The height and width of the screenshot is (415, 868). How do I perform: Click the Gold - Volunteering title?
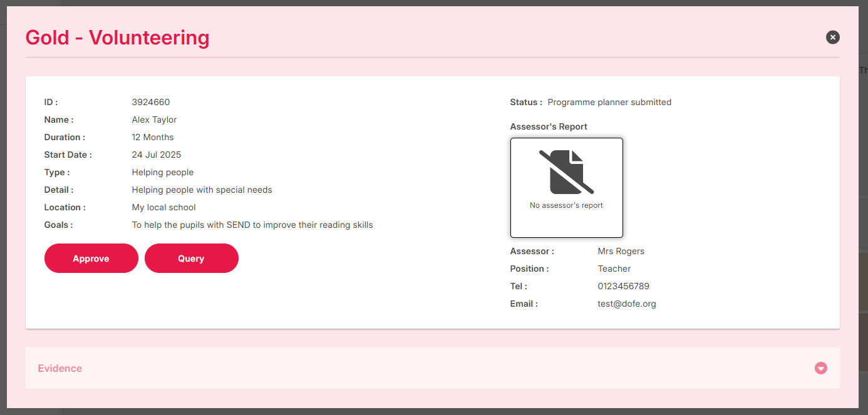(x=117, y=38)
